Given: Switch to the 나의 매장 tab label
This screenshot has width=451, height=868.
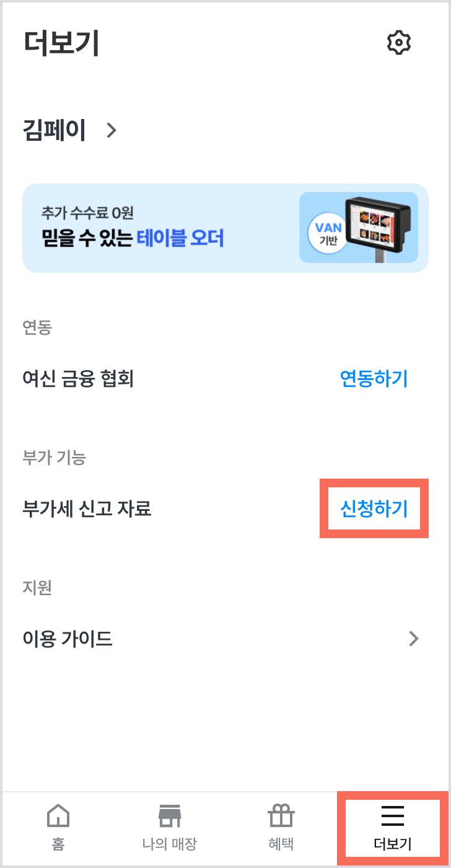Looking at the screenshot, I should click(169, 844).
